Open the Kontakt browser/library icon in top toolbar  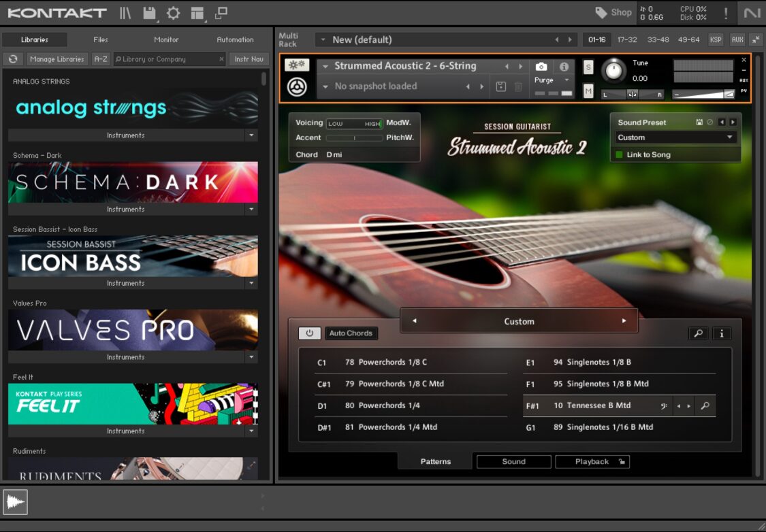[x=125, y=12]
